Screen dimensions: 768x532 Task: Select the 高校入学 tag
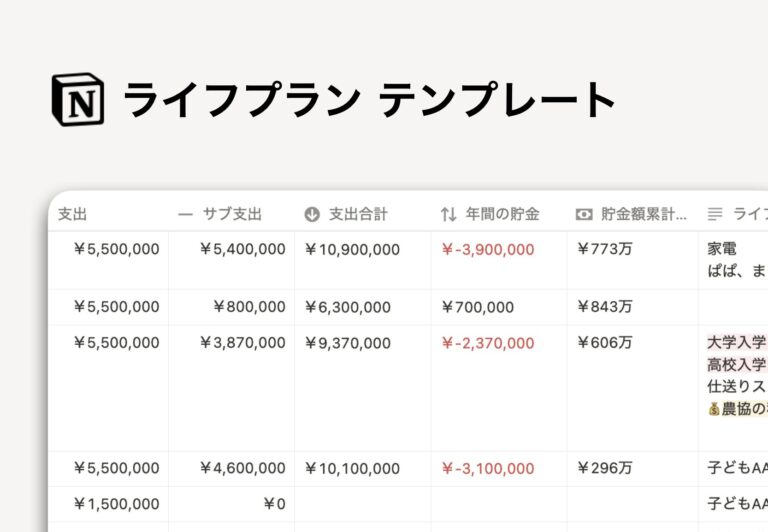click(x=737, y=364)
